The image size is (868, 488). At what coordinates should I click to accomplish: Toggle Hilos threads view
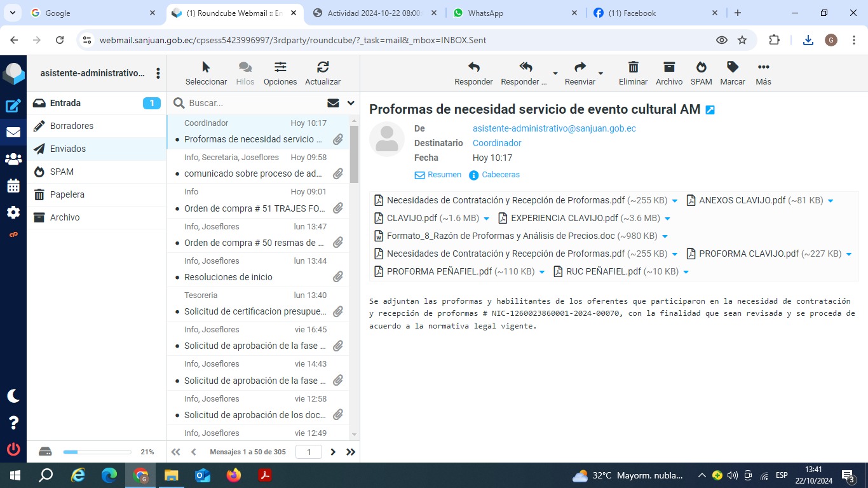point(245,73)
